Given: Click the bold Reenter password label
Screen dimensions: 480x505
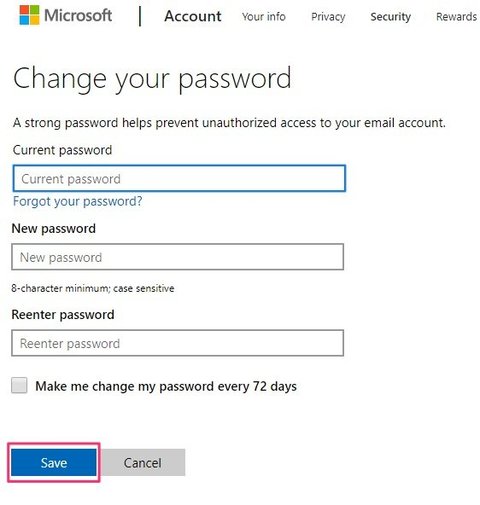Looking at the screenshot, I should pyautogui.click(x=63, y=315).
